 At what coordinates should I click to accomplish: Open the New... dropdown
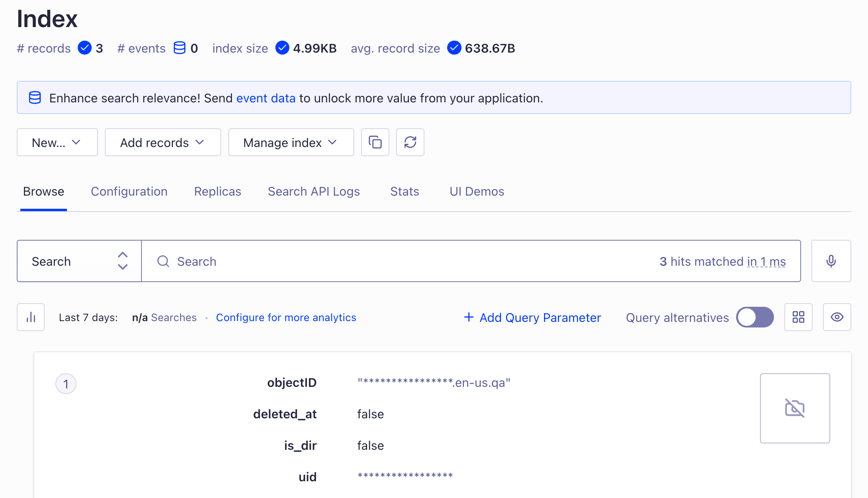(57, 142)
